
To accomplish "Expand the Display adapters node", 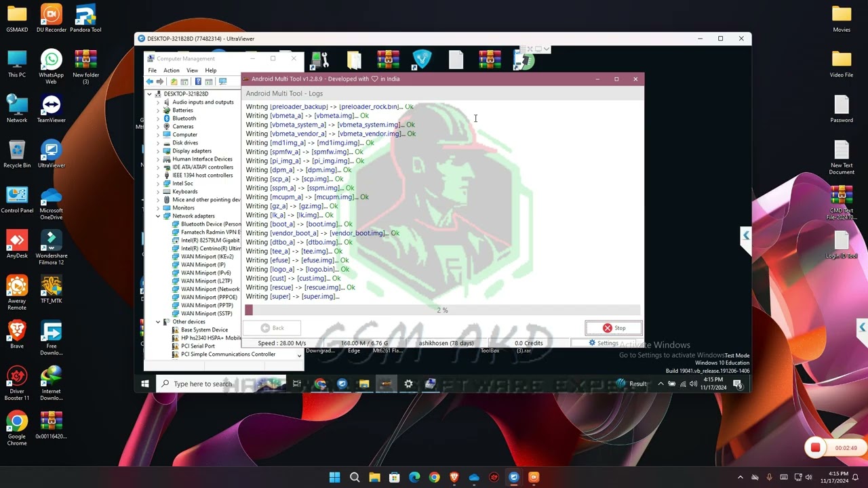I will tap(158, 151).
